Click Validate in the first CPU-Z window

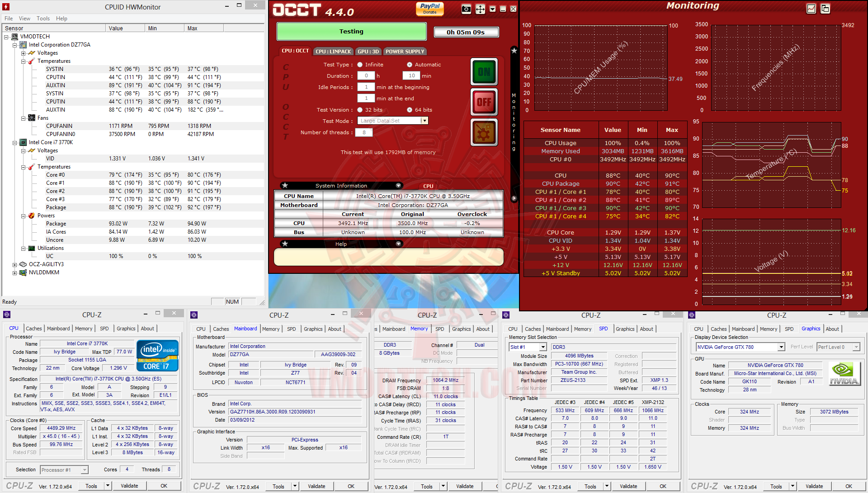coord(129,486)
